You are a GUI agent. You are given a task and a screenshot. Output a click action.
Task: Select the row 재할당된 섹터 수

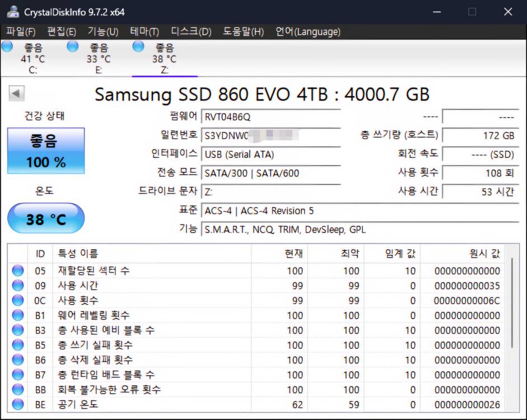point(256,270)
